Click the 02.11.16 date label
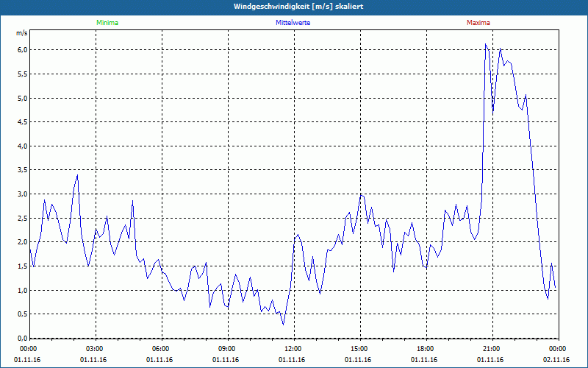This screenshot has height=368, width=588. [x=556, y=360]
